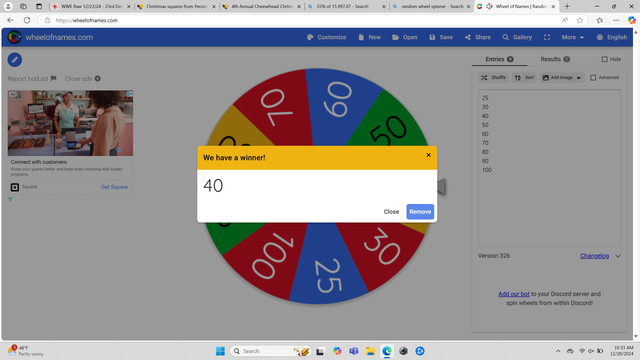This screenshot has height=360, width=640.
Task: Refresh the browser page
Action: (27, 20)
